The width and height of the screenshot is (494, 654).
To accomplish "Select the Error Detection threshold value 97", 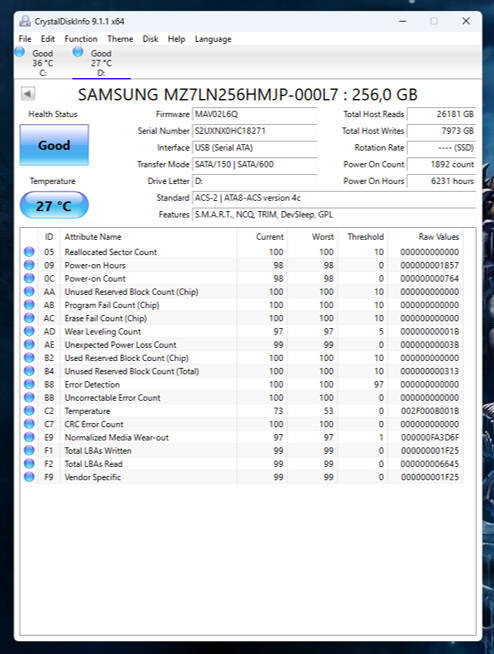I will 378,385.
